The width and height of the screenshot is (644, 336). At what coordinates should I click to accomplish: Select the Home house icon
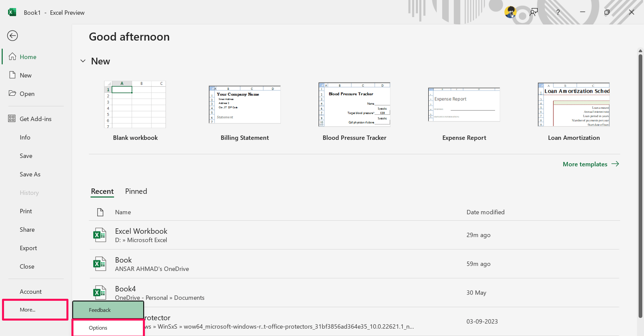click(x=12, y=56)
